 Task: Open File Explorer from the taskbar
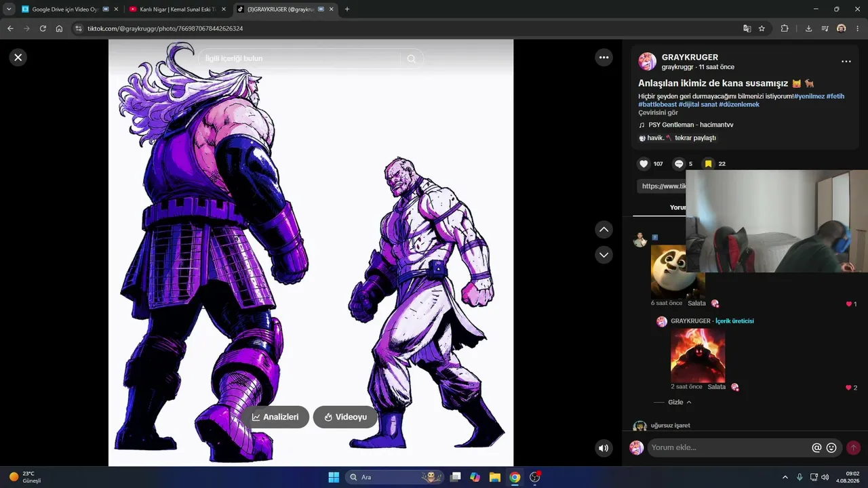pos(495,477)
